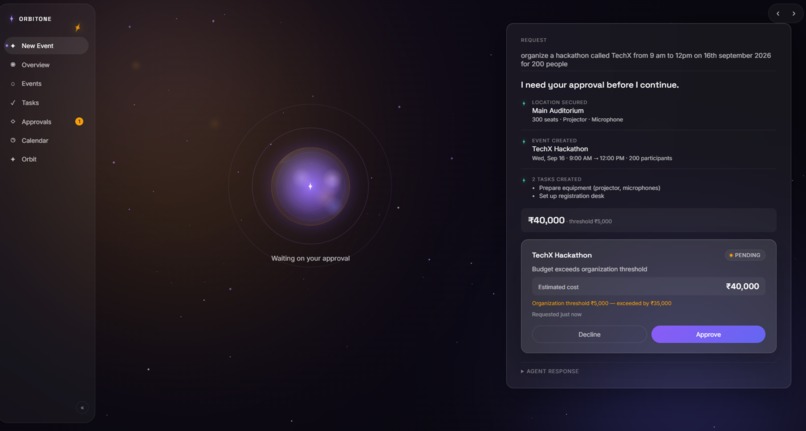Image resolution: width=806 pixels, height=431 pixels.
Task: Click the 'Waiting on your approval' text
Action: (310, 258)
